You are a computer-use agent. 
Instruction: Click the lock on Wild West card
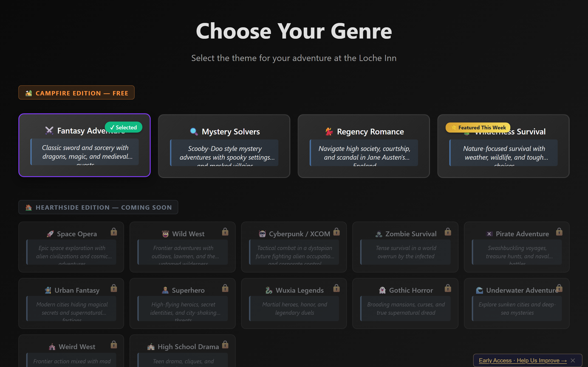pos(225,232)
